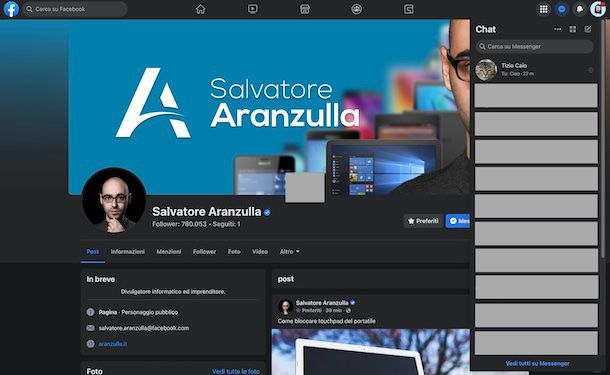Toggle the Messenger icon in top bar
Viewport: 610px width, 375px height.
[x=562, y=9]
